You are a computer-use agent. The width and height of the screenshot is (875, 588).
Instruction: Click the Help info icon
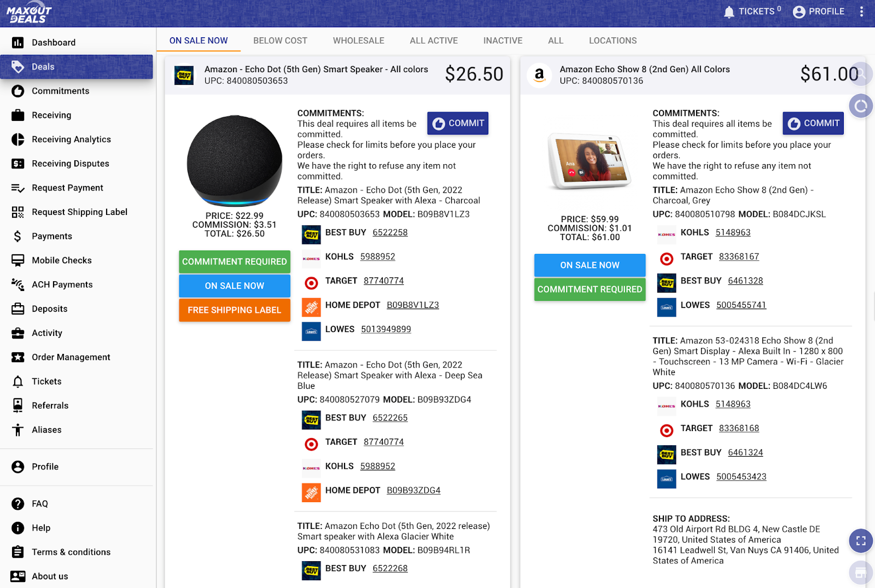[17, 528]
